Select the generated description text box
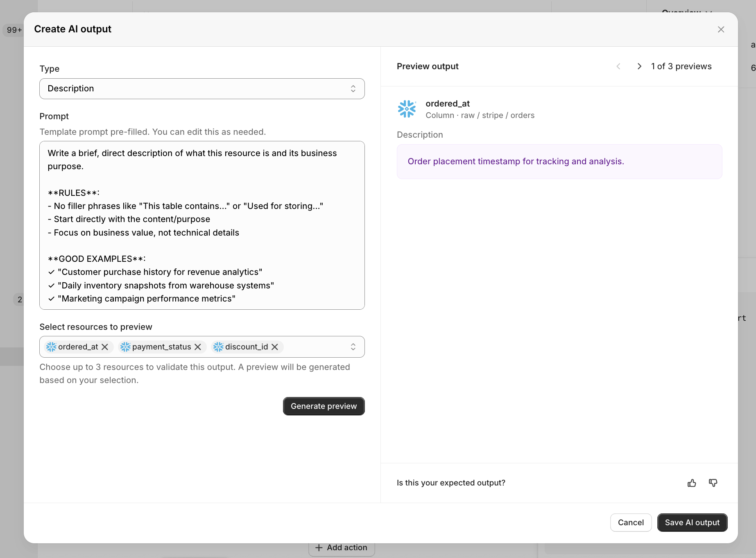This screenshot has width=756, height=558. pos(559,162)
